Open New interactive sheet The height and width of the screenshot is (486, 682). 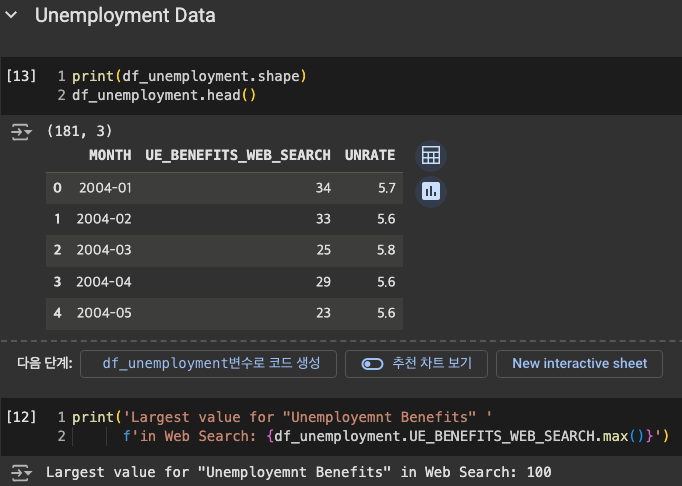pyautogui.click(x=579, y=364)
